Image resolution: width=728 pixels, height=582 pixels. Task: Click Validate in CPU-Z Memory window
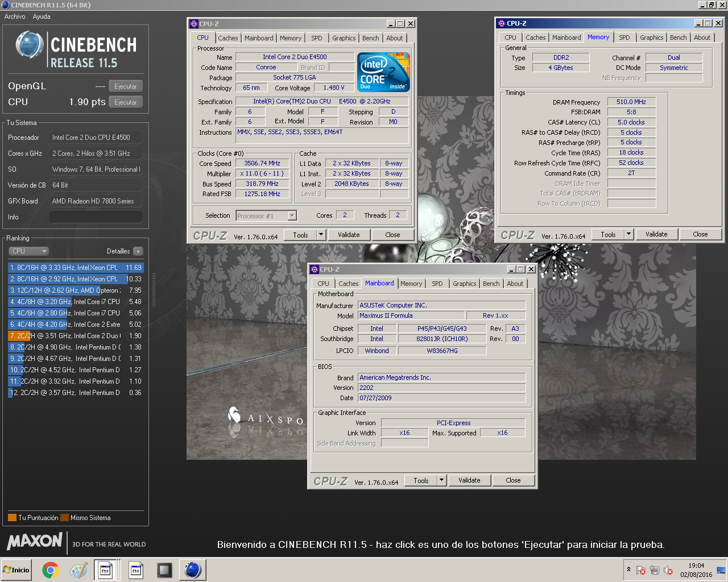tap(656, 234)
